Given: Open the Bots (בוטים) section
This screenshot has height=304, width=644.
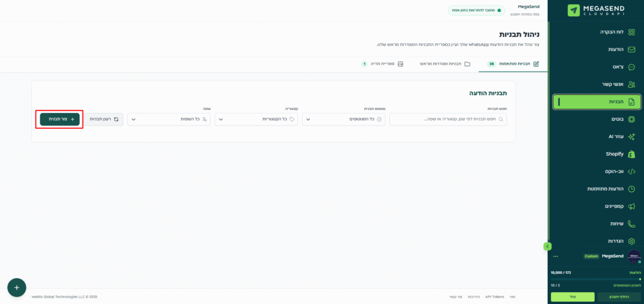Looking at the screenshot, I should pyautogui.click(x=631, y=119).
